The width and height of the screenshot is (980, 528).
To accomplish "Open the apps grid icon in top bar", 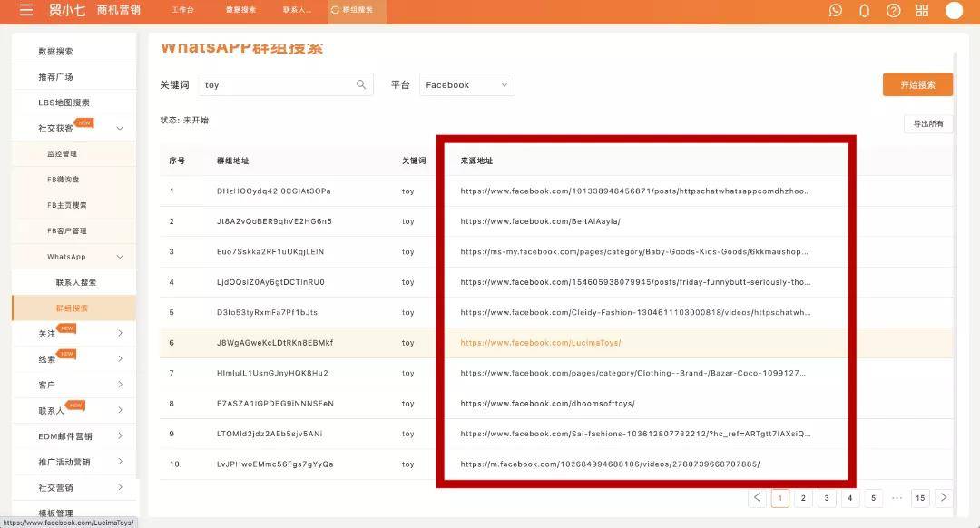I will [922, 11].
